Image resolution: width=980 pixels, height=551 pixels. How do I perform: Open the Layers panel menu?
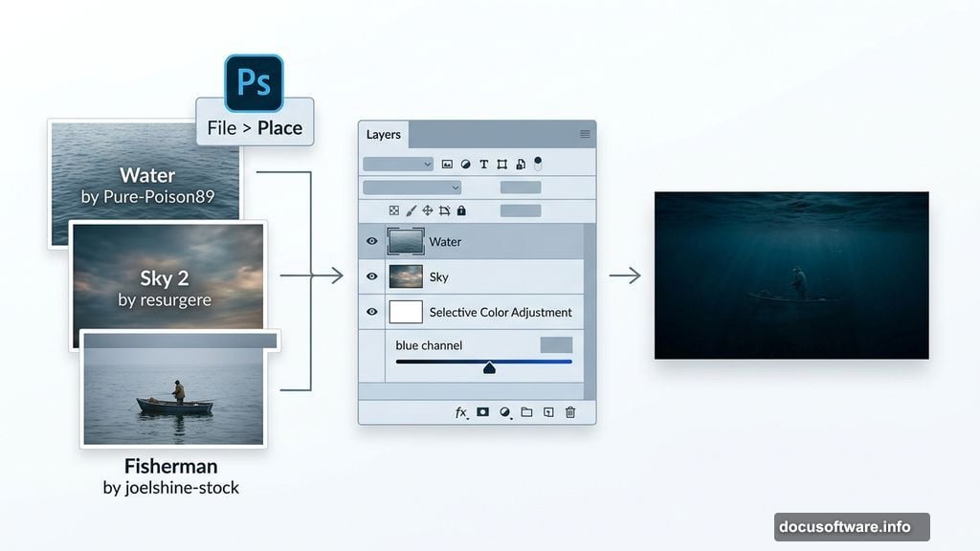[x=585, y=135]
